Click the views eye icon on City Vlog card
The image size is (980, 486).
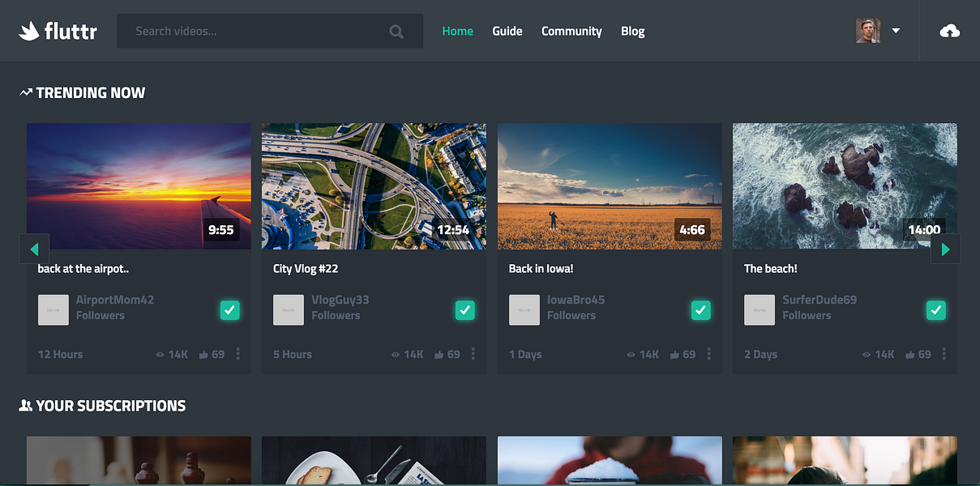[395, 355]
